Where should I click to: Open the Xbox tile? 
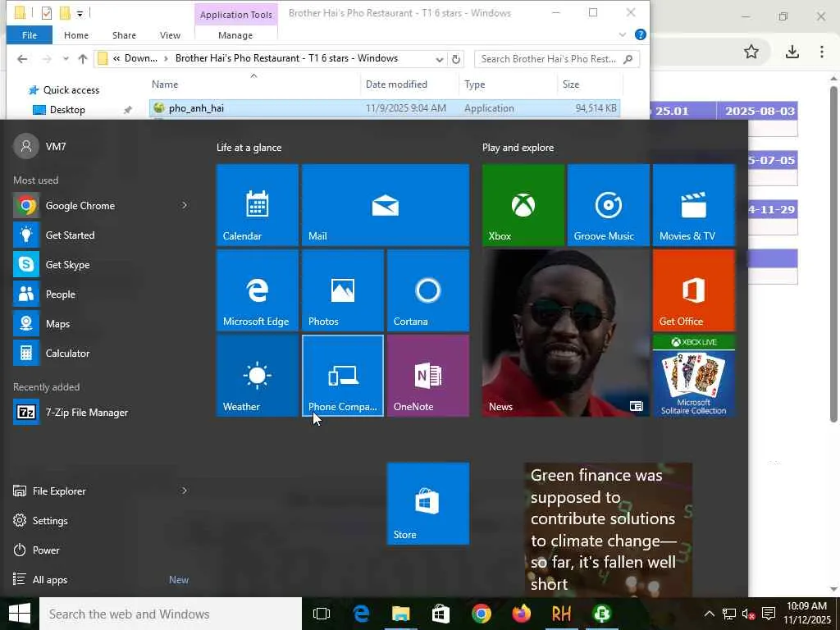click(x=523, y=205)
